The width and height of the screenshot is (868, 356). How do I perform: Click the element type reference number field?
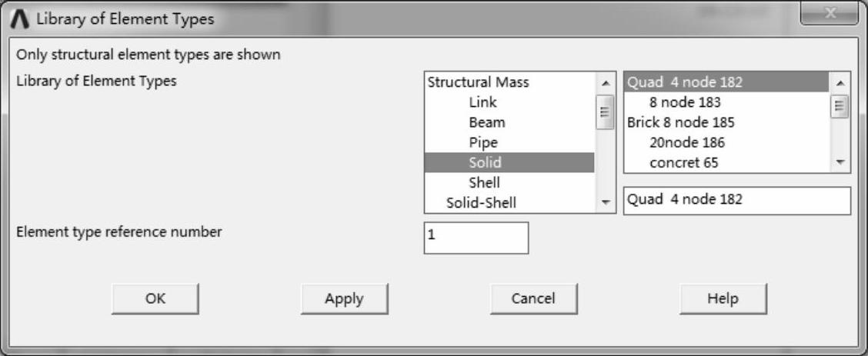coord(476,238)
